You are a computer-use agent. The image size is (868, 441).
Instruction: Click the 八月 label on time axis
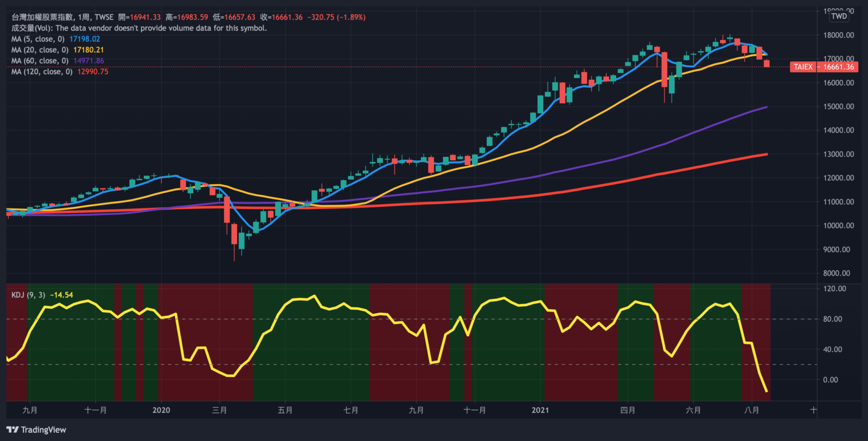[751, 410]
